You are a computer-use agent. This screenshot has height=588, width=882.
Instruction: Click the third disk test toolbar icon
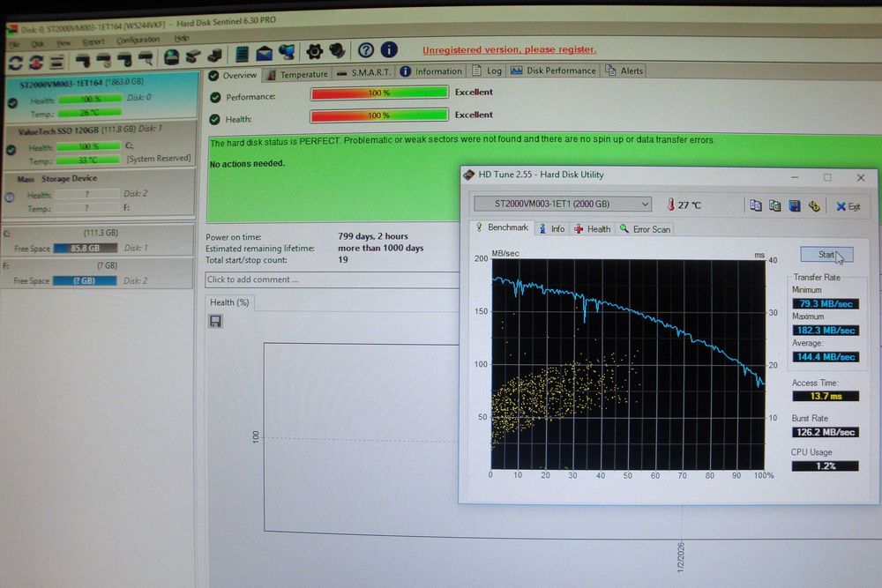pyautogui.click(x=125, y=58)
